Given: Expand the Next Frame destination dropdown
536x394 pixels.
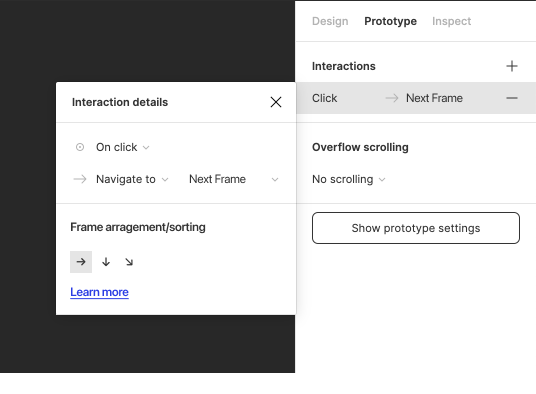Looking at the screenshot, I should 234,179.
